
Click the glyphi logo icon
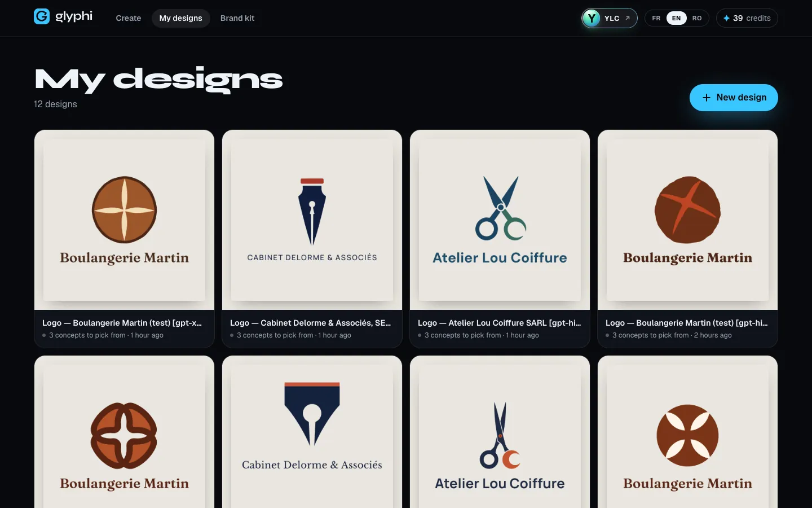click(x=42, y=16)
